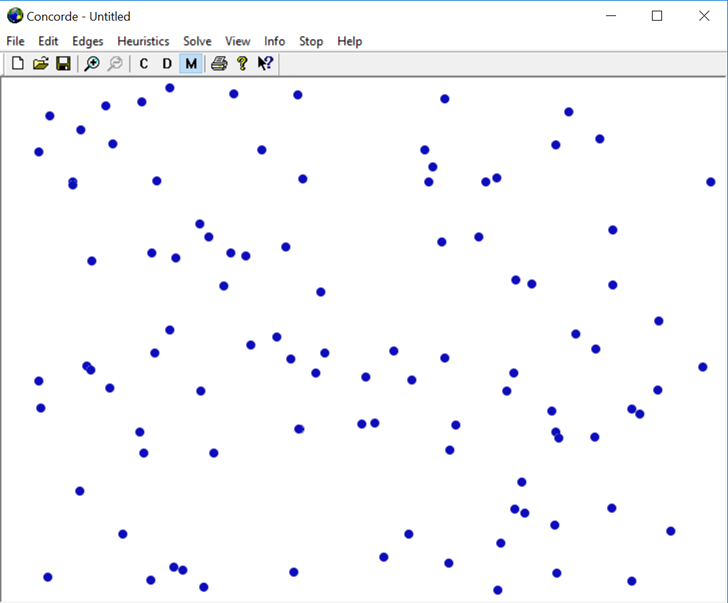Screen dimensions: 728x603
Task: Click the topmost node on the canvas
Action: pyautogui.click(x=170, y=88)
